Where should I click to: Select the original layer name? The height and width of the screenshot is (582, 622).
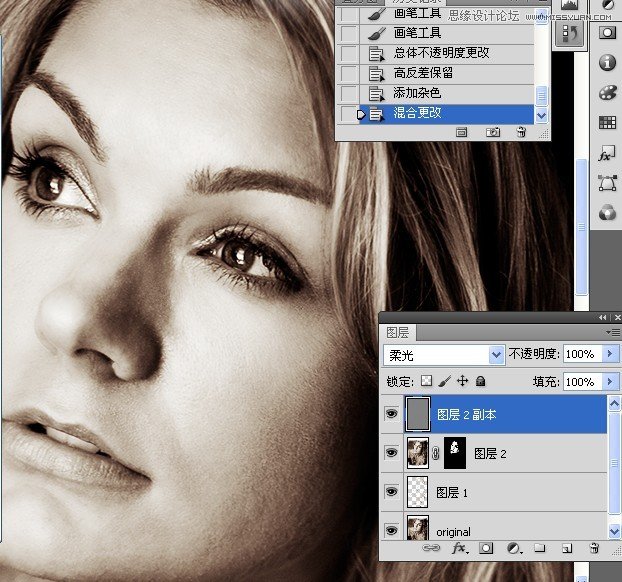(453, 532)
